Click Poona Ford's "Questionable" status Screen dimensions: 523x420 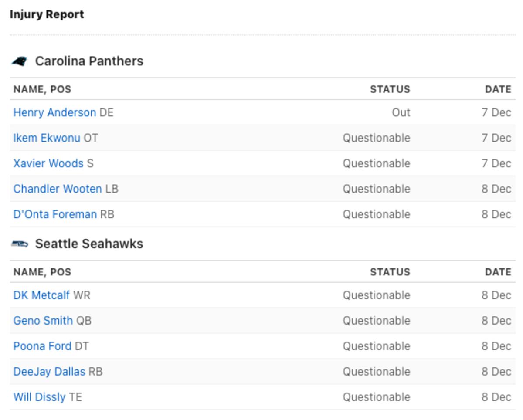pos(376,346)
